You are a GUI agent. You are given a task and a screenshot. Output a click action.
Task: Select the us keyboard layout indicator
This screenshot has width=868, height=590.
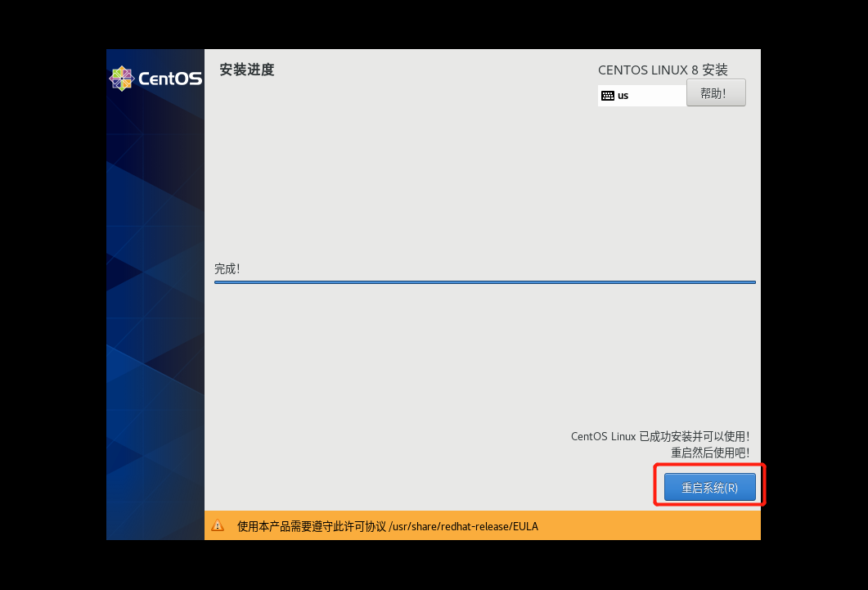point(642,95)
